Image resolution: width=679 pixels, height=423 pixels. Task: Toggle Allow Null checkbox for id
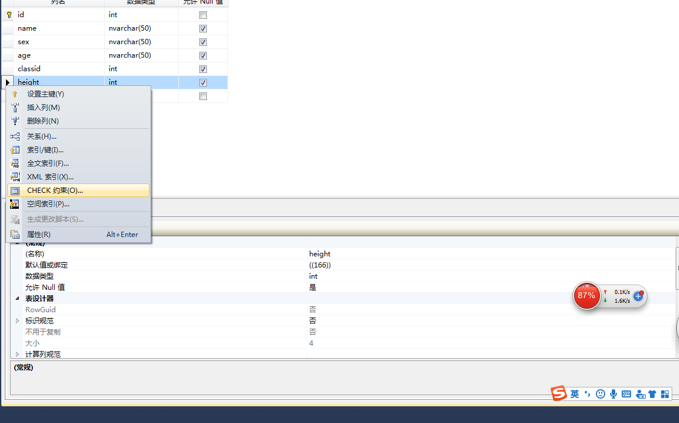[x=203, y=15]
